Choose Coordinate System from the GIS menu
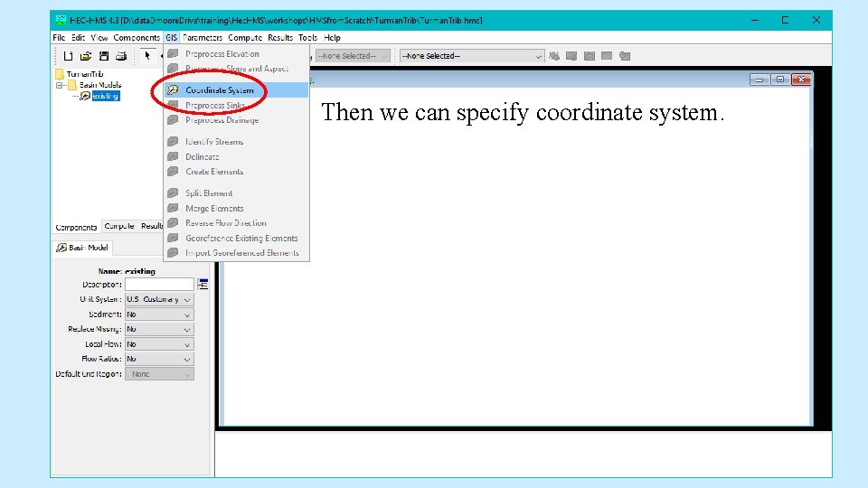The height and width of the screenshot is (488, 868). coord(236,89)
